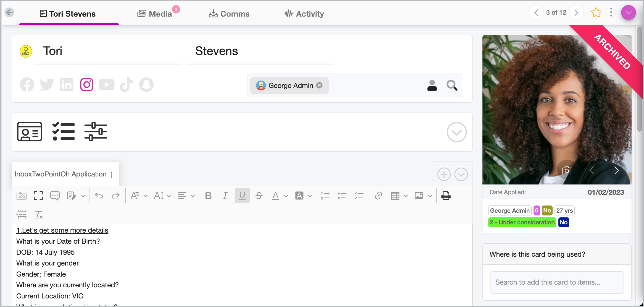Toggle bold formatting
Image resolution: width=644 pixels, height=307 pixels.
(208, 196)
